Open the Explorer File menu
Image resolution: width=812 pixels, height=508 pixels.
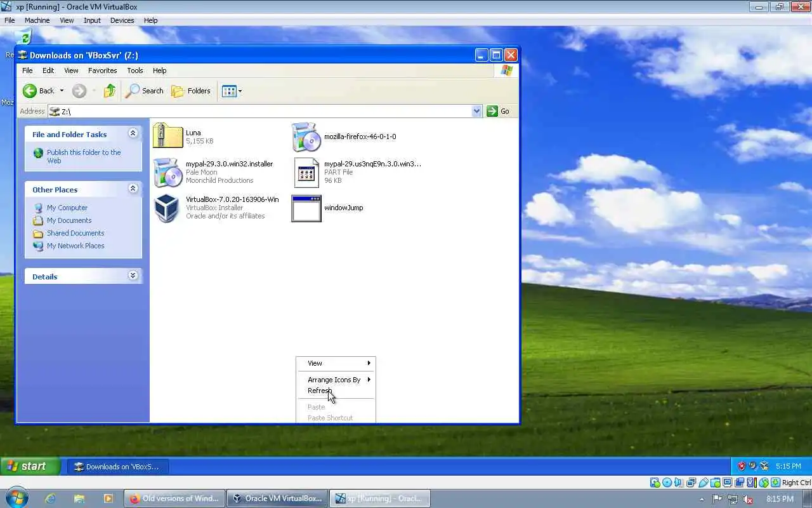point(27,70)
